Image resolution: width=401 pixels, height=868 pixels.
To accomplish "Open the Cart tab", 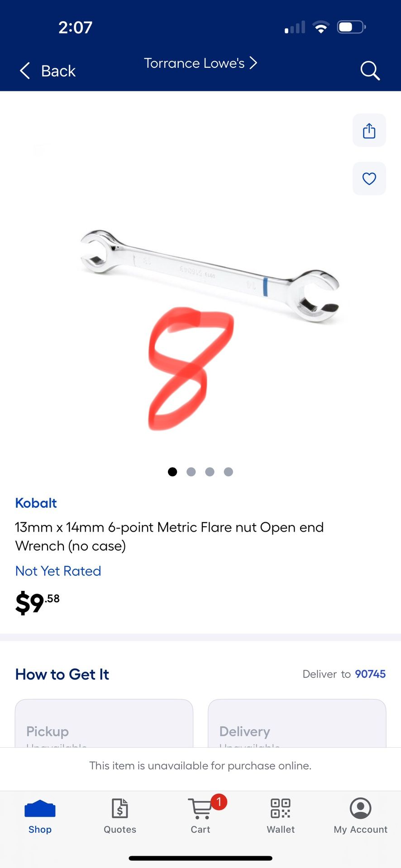I will coord(200,815).
